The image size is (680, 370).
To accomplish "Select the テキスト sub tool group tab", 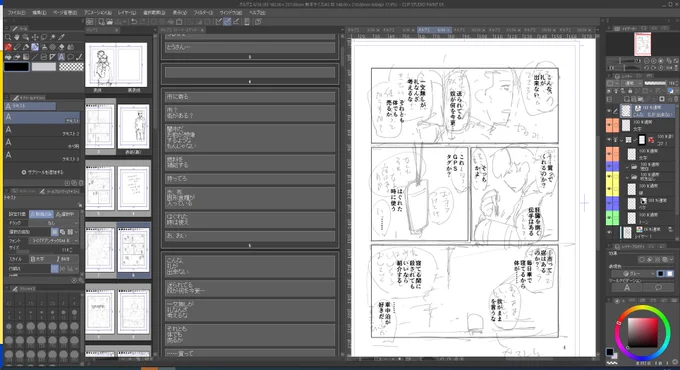I will click(x=30, y=106).
